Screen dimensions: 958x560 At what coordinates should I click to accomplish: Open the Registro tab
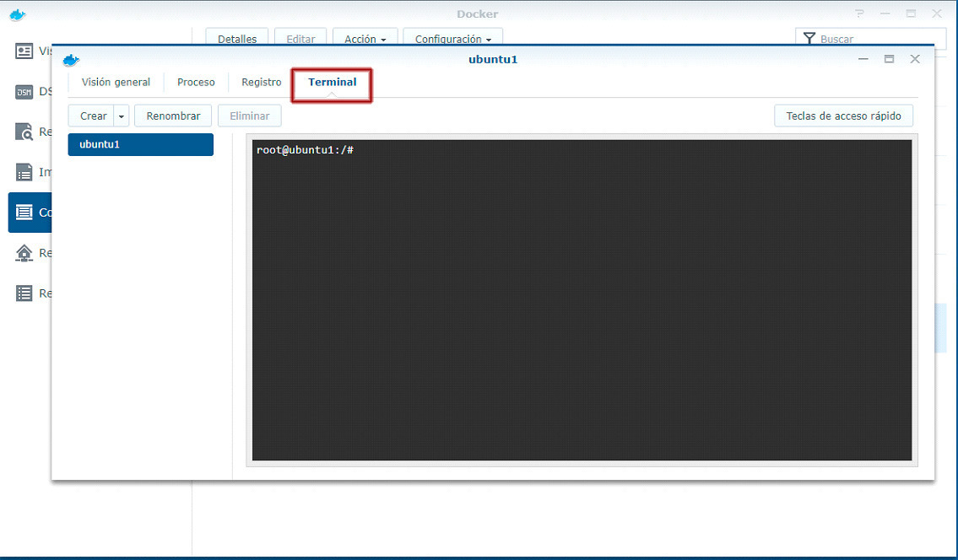pos(262,83)
